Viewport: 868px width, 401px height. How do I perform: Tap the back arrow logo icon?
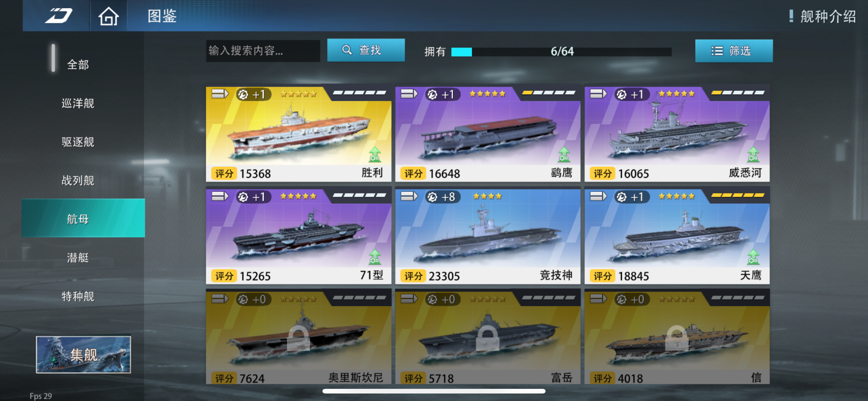(x=59, y=16)
